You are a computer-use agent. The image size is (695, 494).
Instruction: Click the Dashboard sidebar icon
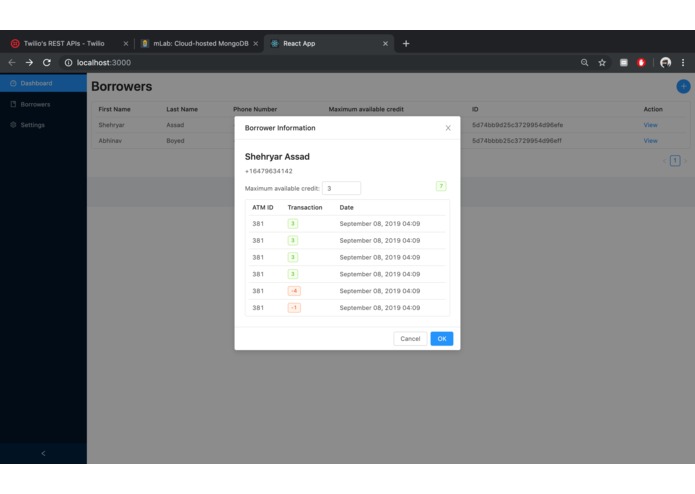click(13, 83)
